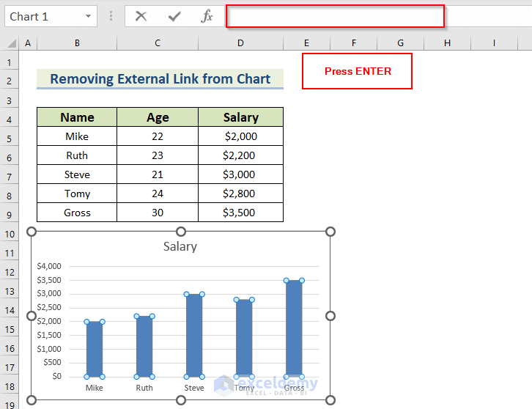Select the age cell 30
The image size is (532, 409).
tap(158, 213)
